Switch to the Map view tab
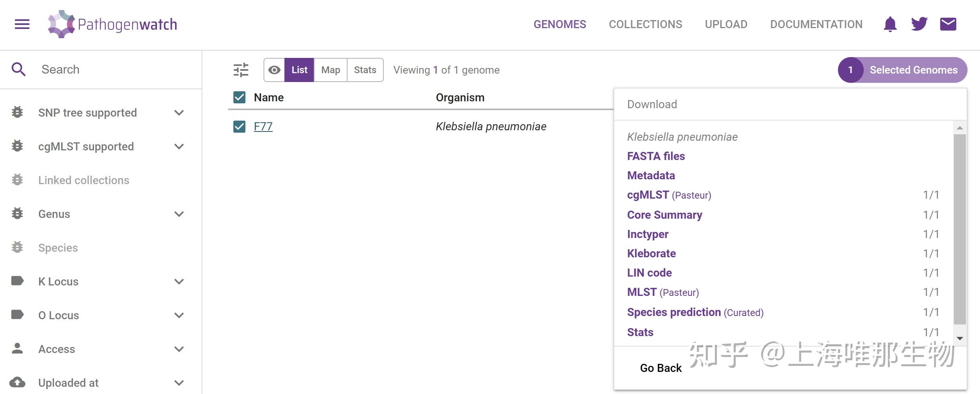Screen dimensions: 980x394 [x=330, y=70]
